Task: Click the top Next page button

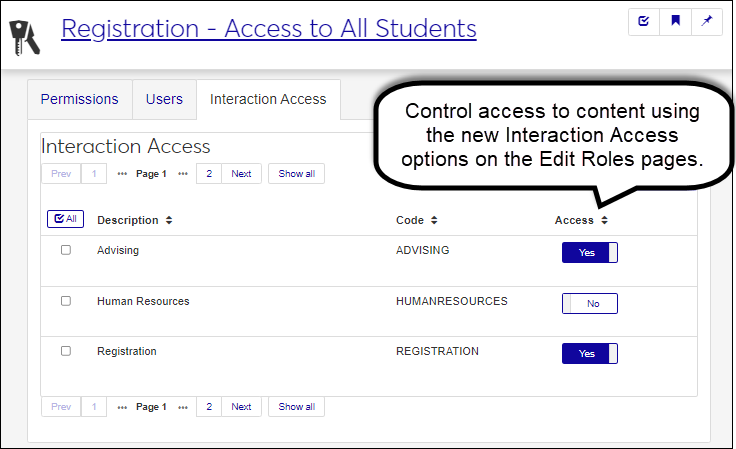Action: tap(241, 174)
